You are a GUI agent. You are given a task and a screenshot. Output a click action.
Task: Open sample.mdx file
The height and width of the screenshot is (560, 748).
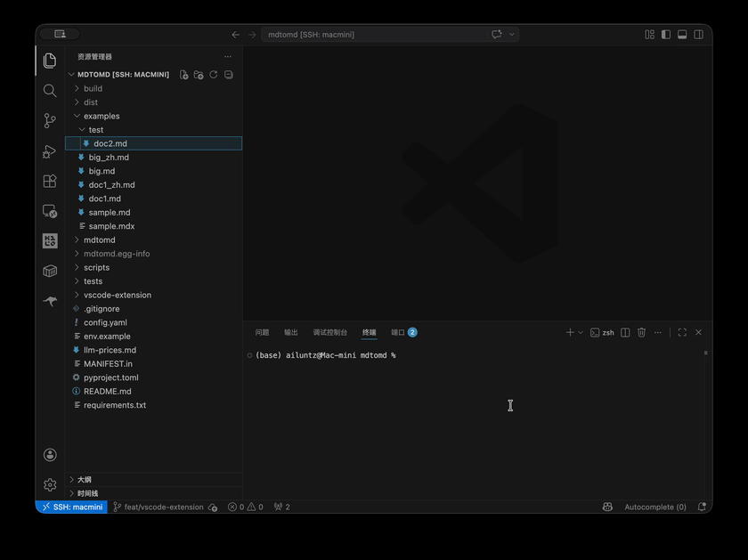pos(153,226)
